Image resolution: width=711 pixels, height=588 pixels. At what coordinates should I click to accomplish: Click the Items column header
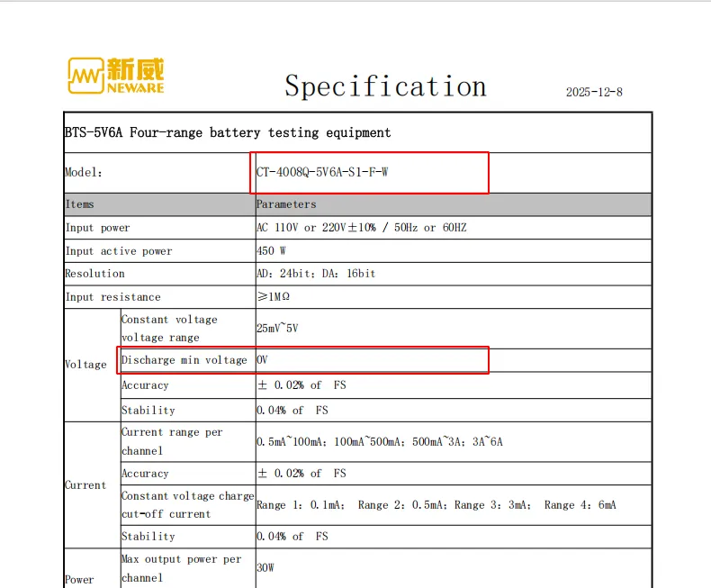[80, 204]
